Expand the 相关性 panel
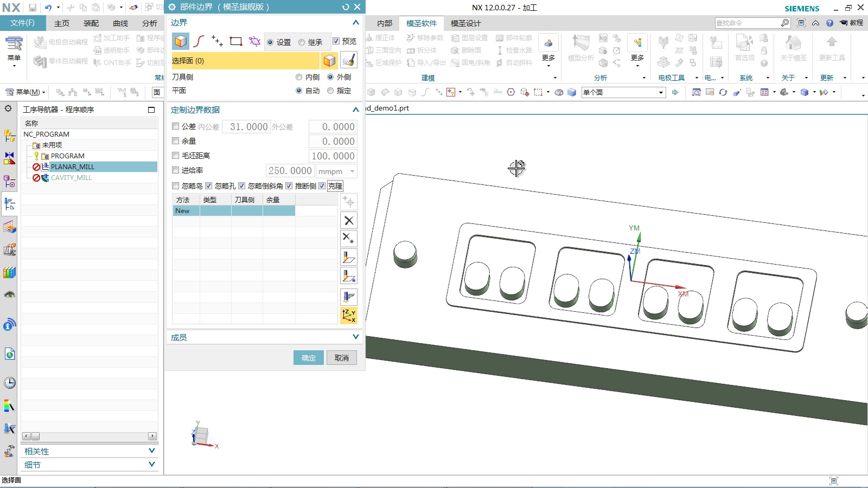The image size is (868, 488). (152, 451)
